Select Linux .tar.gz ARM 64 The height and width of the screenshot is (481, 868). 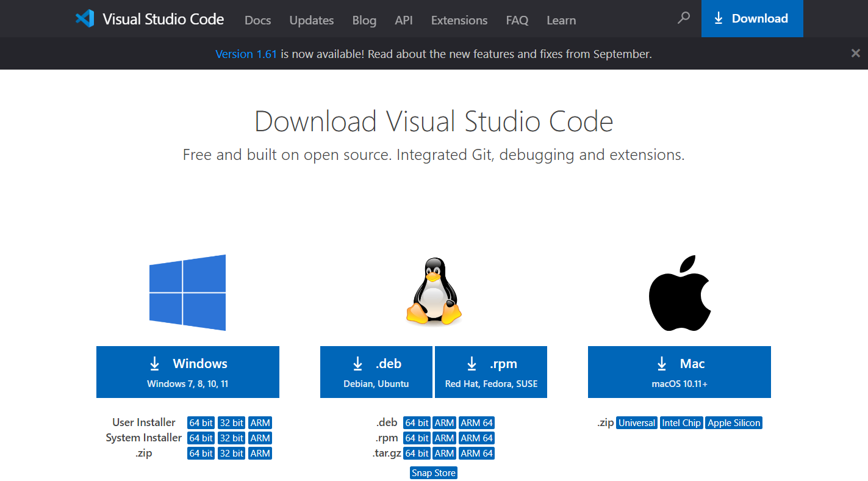pyautogui.click(x=476, y=453)
